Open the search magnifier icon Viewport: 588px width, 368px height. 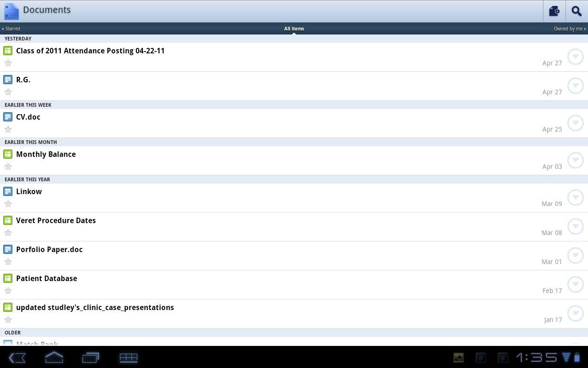577,11
